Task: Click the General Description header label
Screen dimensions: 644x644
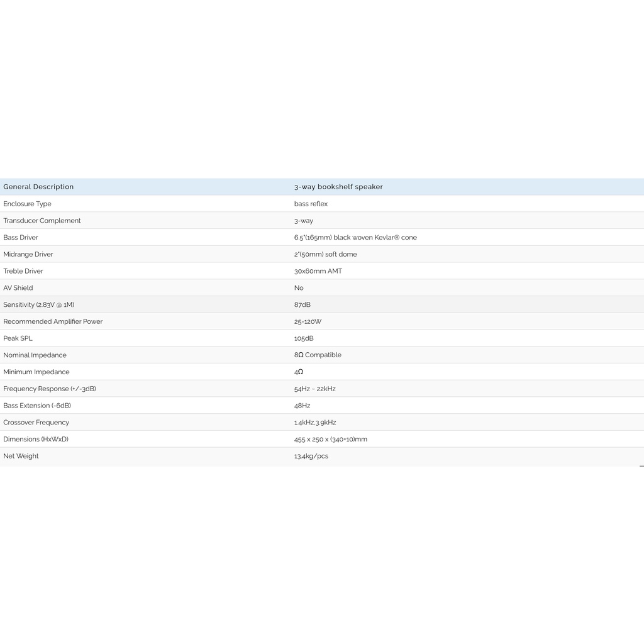Action: coord(38,187)
